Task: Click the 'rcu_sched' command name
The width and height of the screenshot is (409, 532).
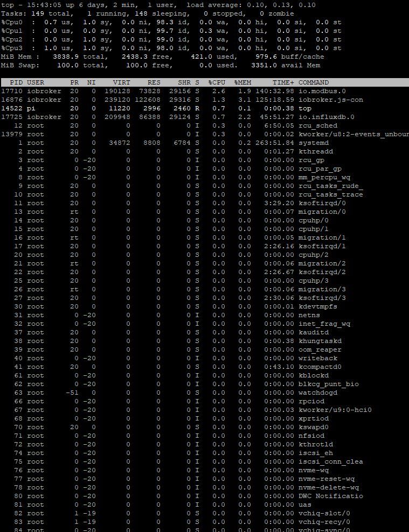Action: [x=318, y=125]
